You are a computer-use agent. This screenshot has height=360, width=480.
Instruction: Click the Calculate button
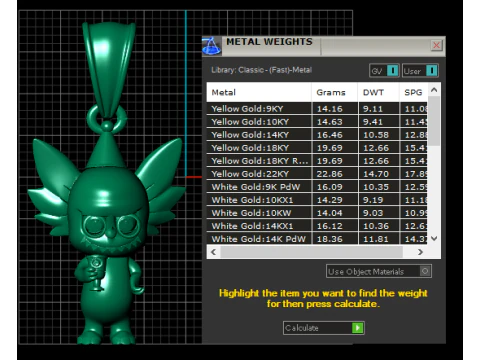[x=323, y=328]
